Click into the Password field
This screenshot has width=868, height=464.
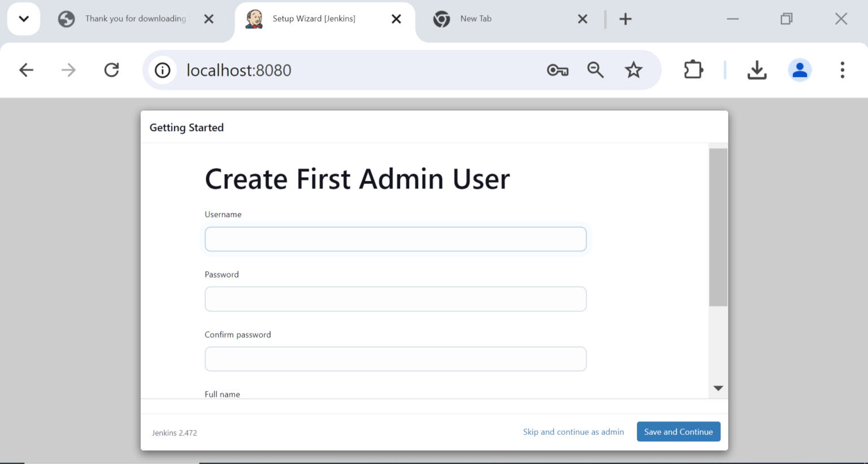(x=395, y=299)
